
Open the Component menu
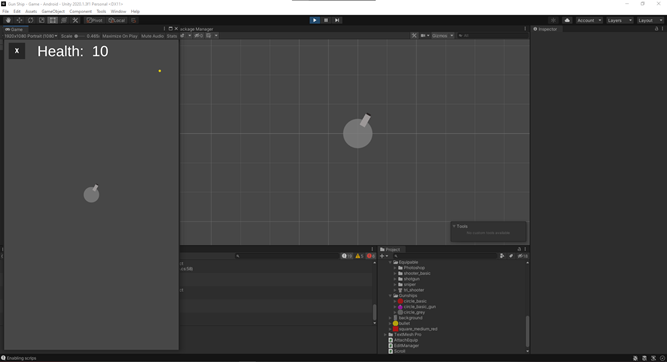pos(80,11)
